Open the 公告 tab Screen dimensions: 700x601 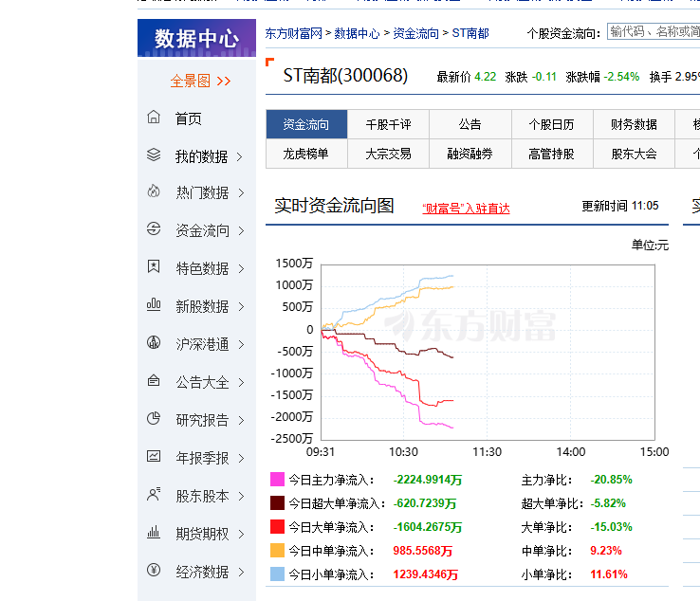point(470,124)
